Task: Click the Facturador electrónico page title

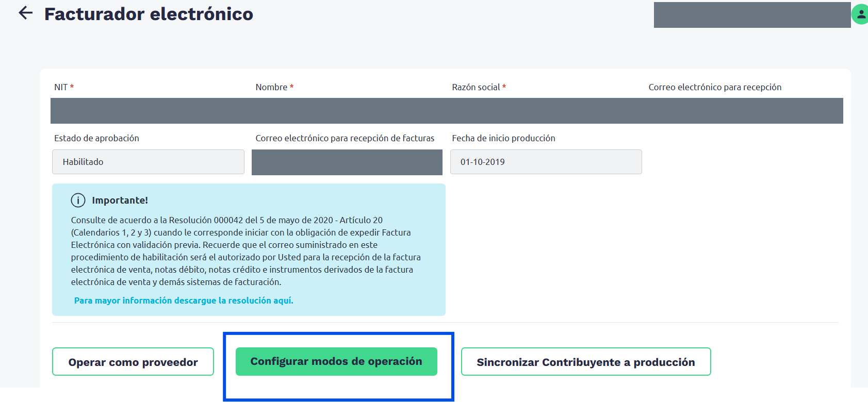Action: point(149,14)
